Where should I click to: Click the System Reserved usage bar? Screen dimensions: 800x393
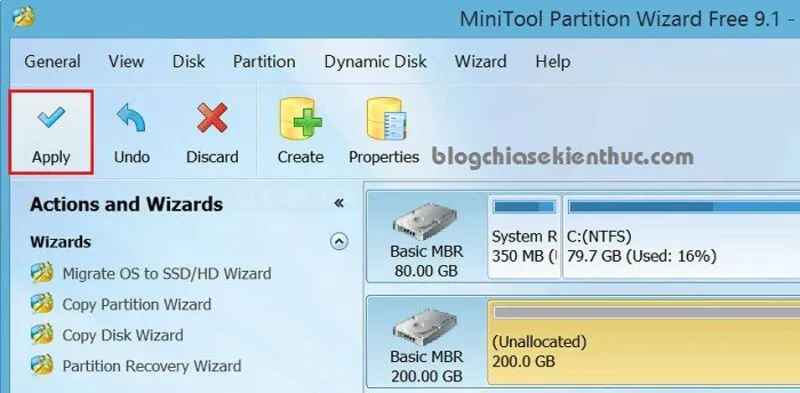tap(524, 207)
